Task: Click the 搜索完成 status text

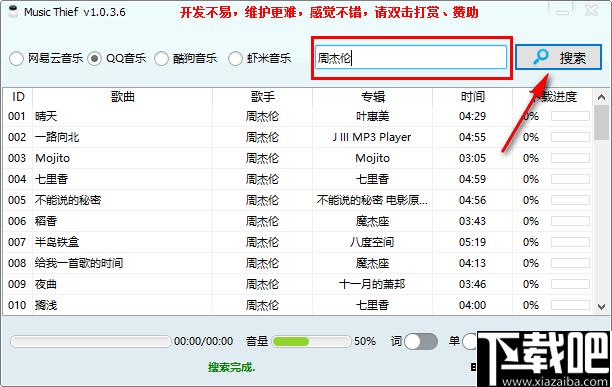Action: [x=231, y=367]
